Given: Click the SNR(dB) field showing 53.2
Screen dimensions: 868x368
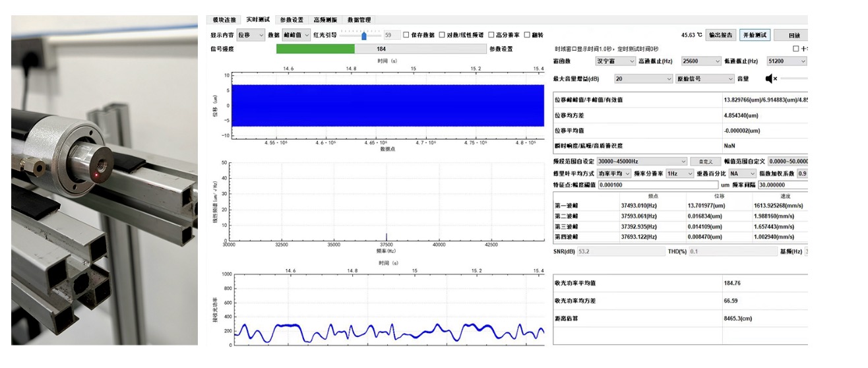Looking at the screenshot, I should [621, 251].
